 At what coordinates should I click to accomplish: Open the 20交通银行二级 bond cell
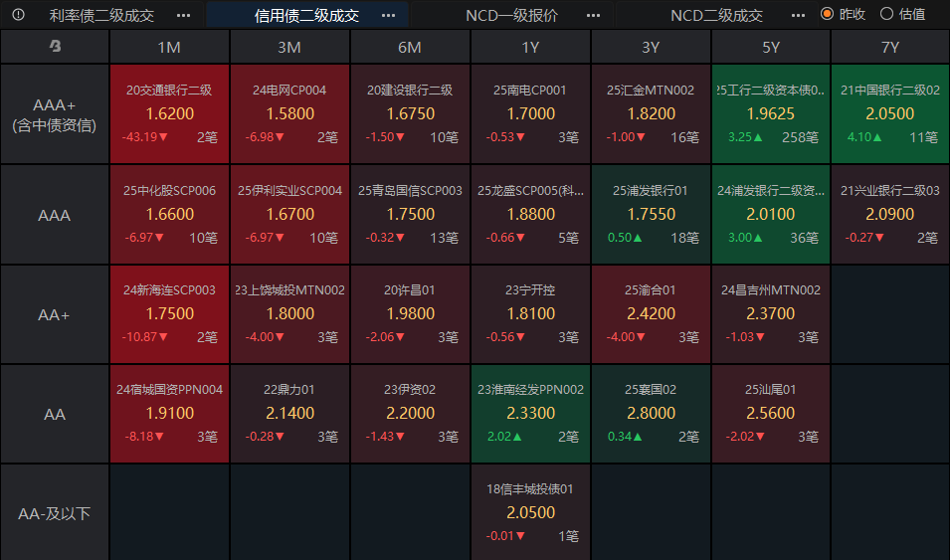pos(169,114)
